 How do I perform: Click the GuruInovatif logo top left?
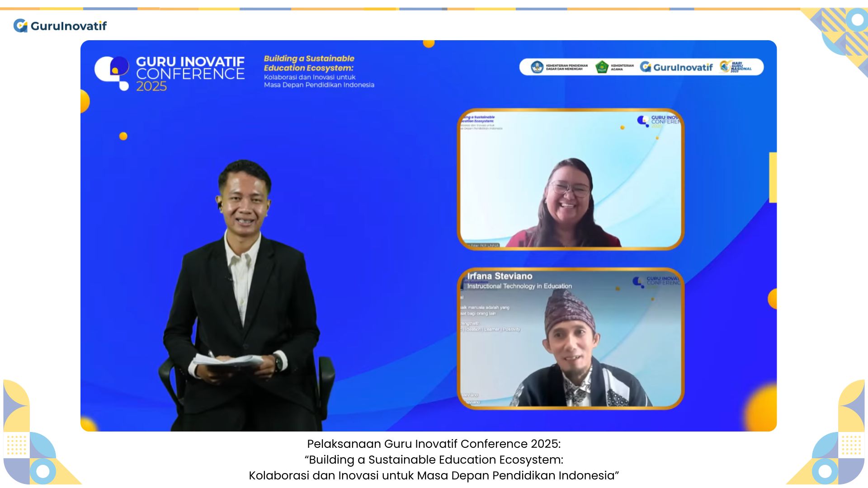[x=61, y=26]
